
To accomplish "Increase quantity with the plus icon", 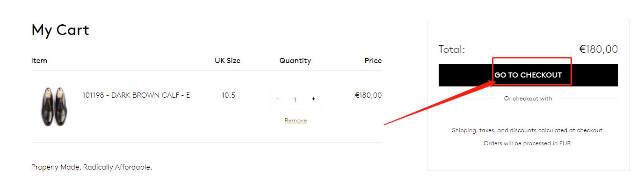I will point(313,99).
